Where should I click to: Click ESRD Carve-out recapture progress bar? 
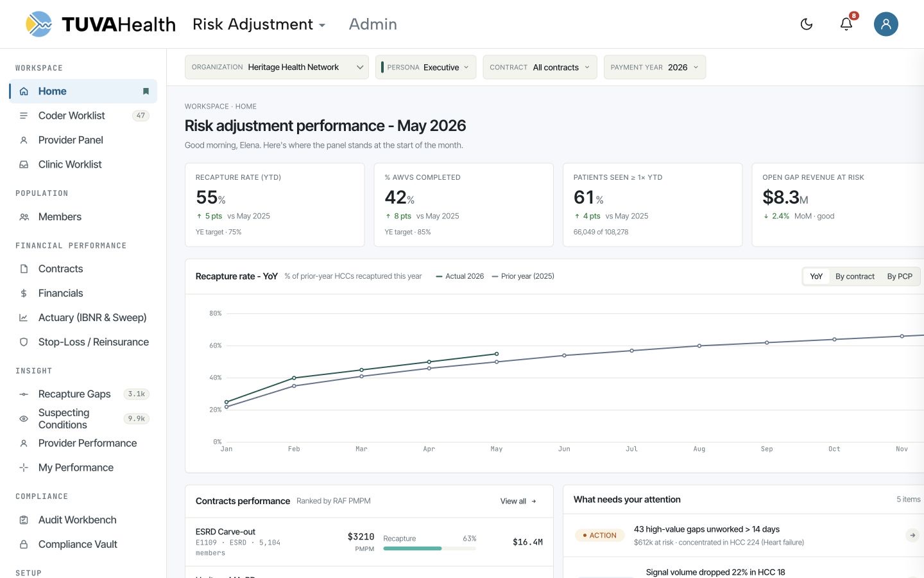coord(429,548)
